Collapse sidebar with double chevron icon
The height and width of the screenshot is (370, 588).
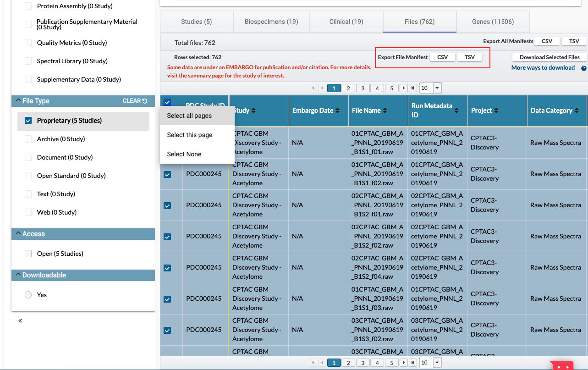coord(20,320)
